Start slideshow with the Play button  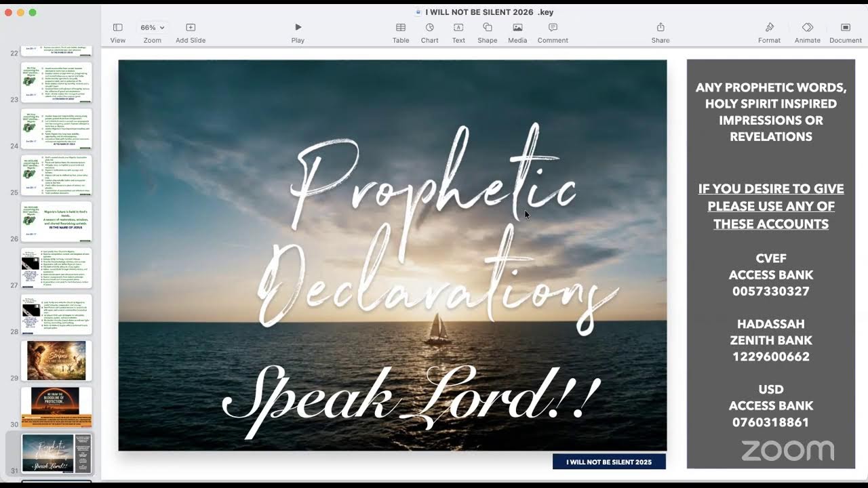298,28
